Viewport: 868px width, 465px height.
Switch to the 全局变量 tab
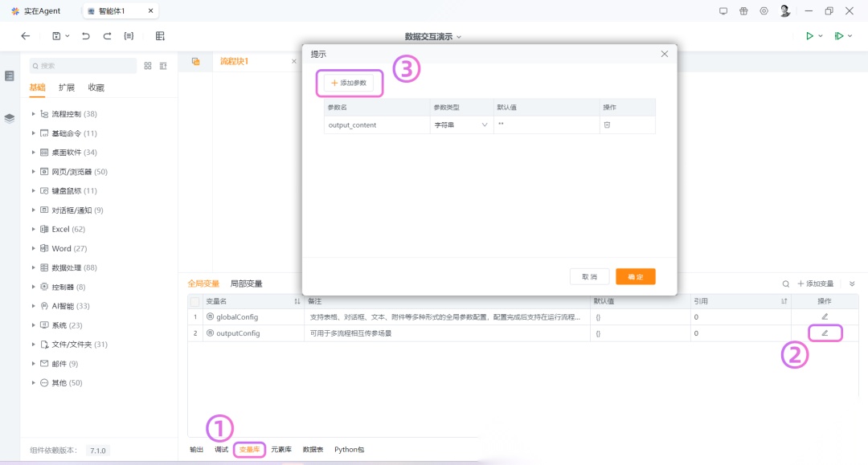point(203,283)
